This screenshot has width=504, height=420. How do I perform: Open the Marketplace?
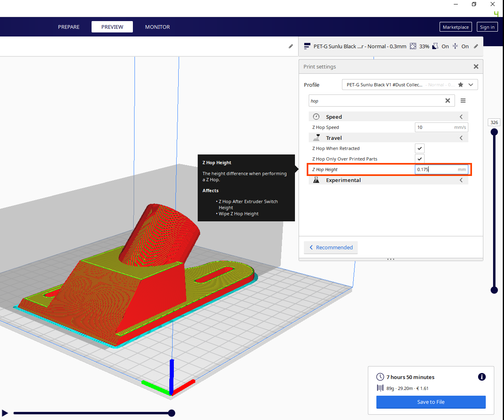456,27
